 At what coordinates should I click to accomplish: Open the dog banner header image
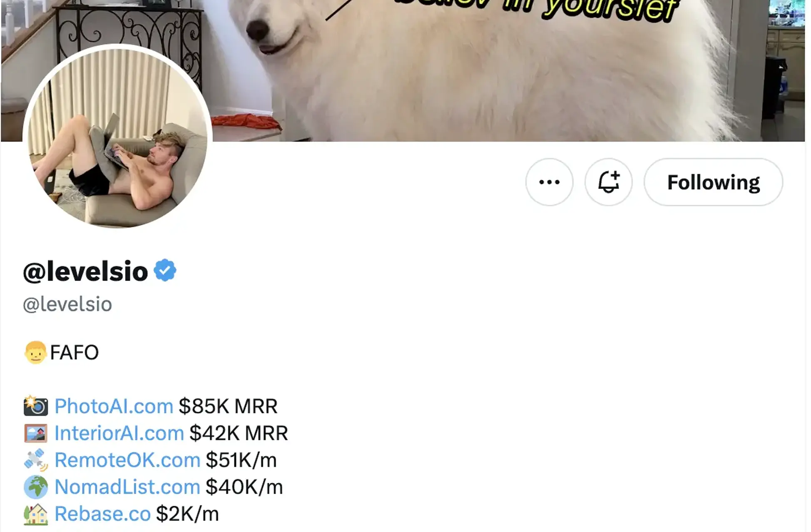click(500, 71)
